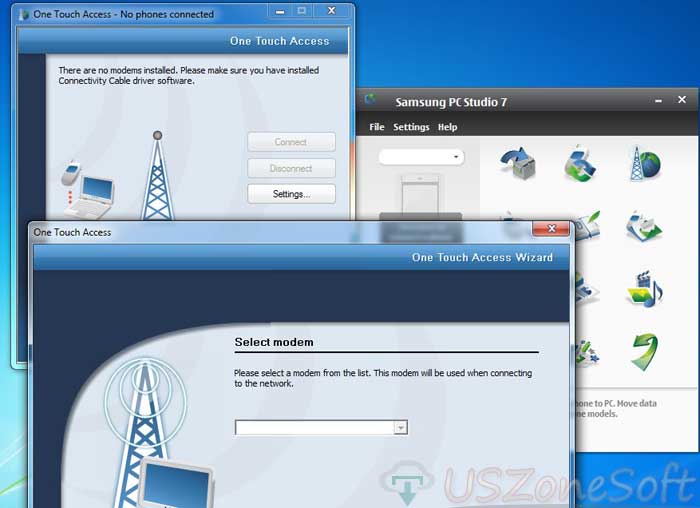Screen dimensions: 700x508
Task: Click the greyed Disconnect button
Action: point(292,168)
